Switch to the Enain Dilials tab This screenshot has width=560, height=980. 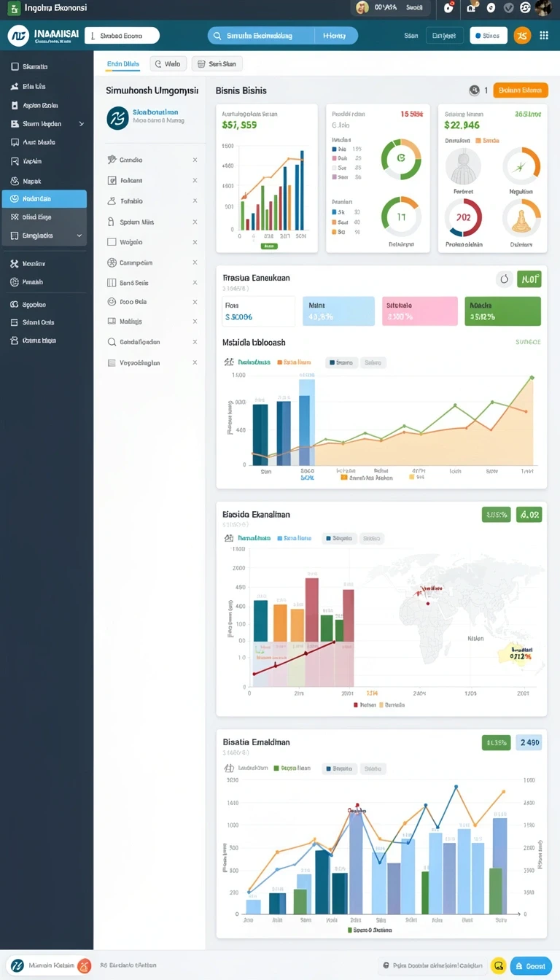click(x=122, y=64)
